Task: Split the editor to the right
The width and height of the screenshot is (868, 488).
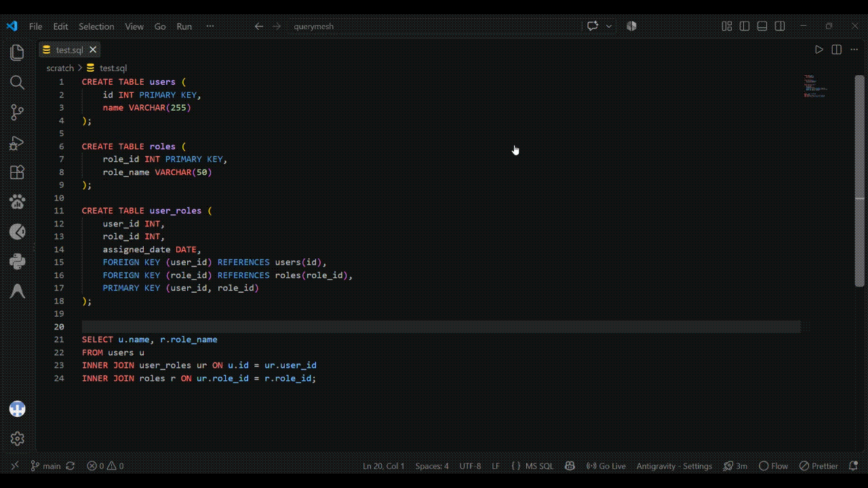Action: (x=836, y=49)
